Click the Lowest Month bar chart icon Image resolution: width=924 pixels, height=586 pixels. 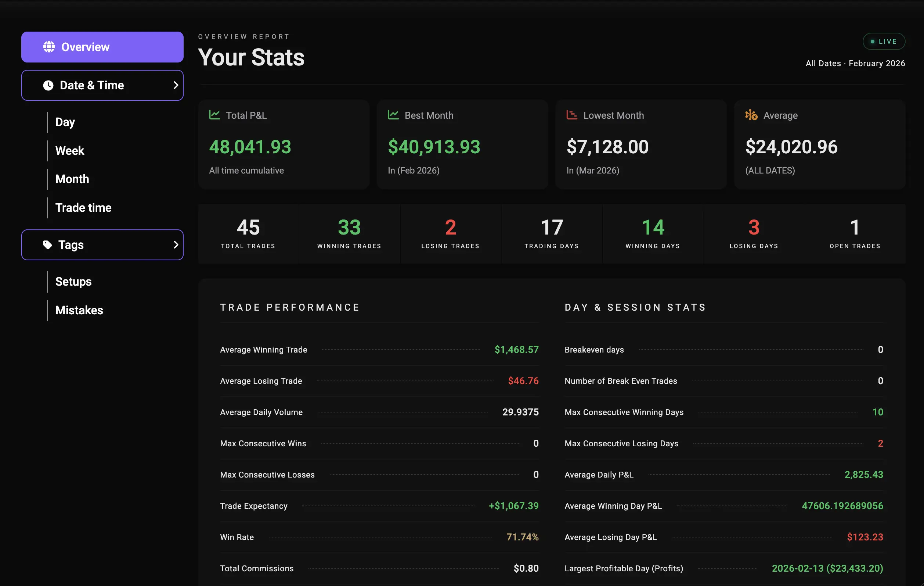[571, 114]
